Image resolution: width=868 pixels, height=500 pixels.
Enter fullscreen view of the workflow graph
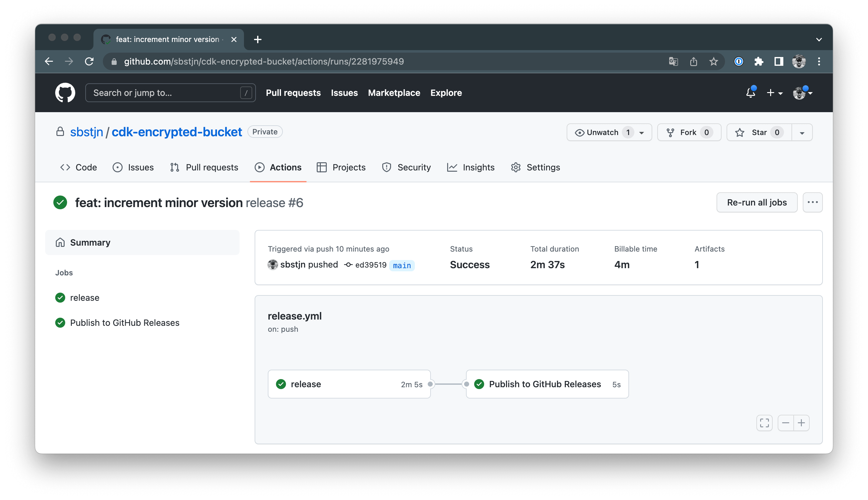click(764, 423)
